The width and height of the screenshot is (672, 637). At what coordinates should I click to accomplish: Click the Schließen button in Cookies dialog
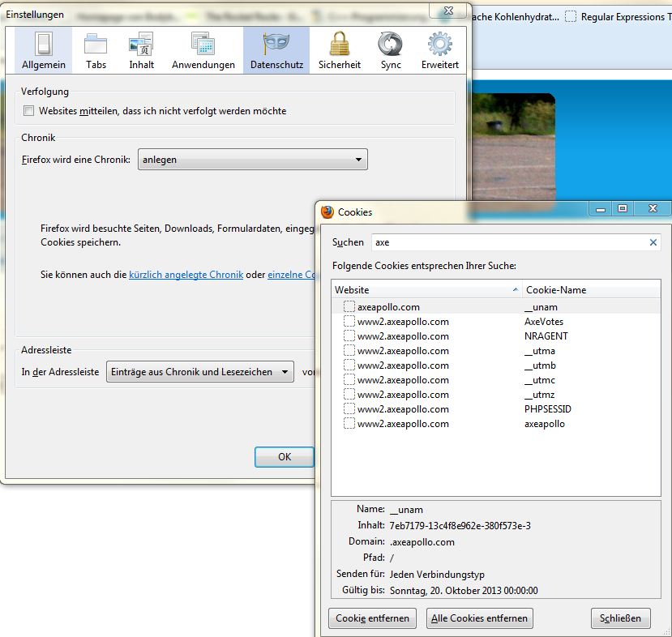tap(621, 618)
